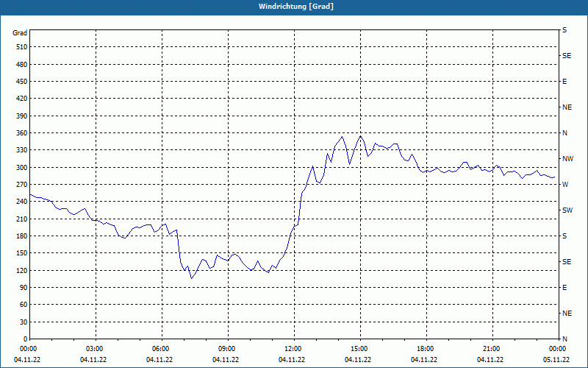Pick the 420 y-axis label
Viewport: 588px width, 368px height.
click(21, 99)
